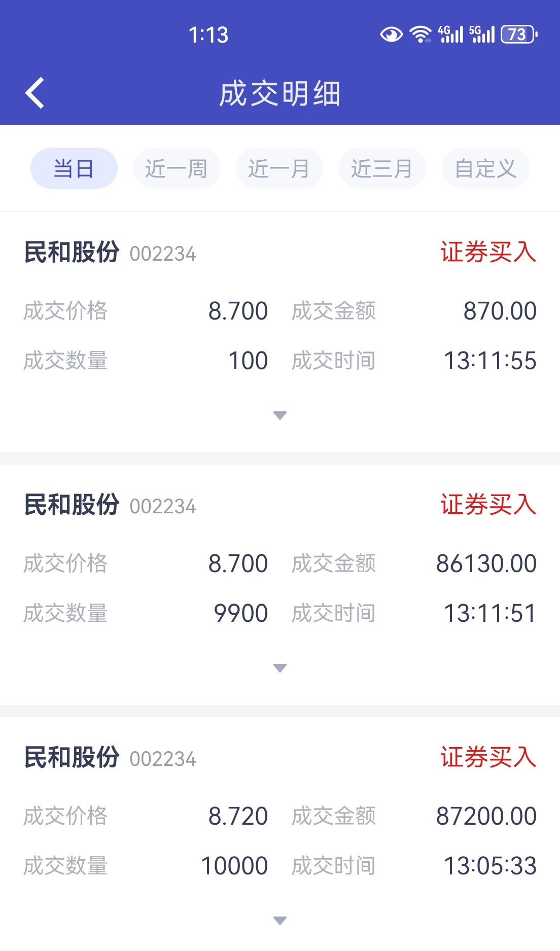Switch to 近一月 filter

coord(279,168)
